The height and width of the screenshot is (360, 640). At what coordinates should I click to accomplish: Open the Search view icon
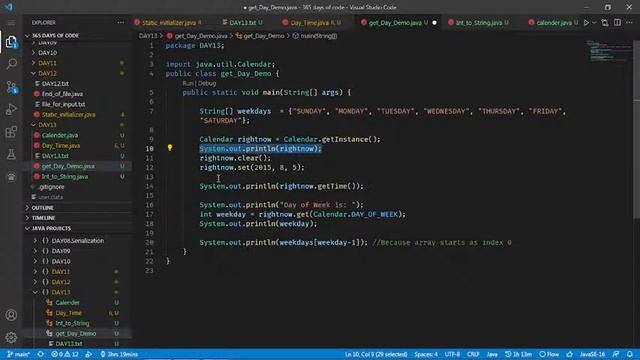11,64
